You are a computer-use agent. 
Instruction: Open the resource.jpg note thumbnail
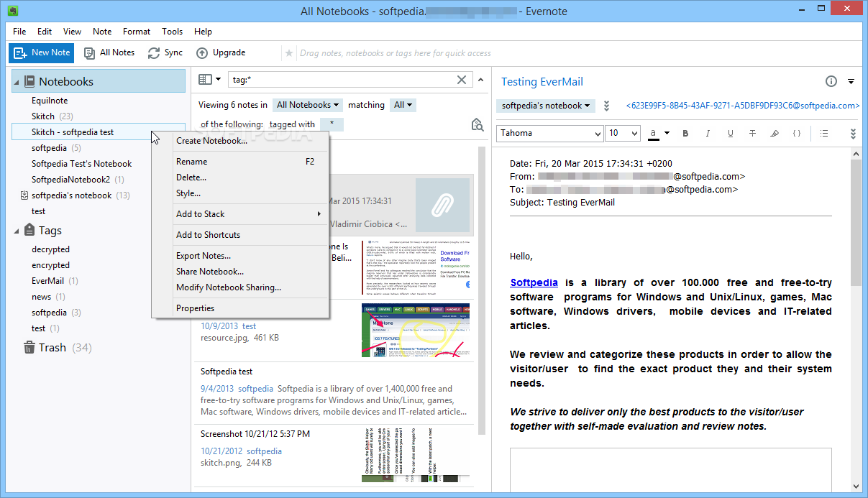coord(416,331)
